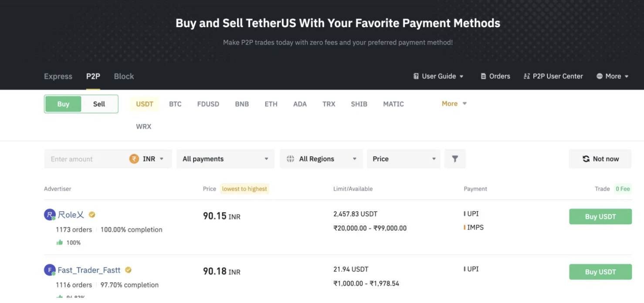Click the Enter amount input field

[85, 159]
